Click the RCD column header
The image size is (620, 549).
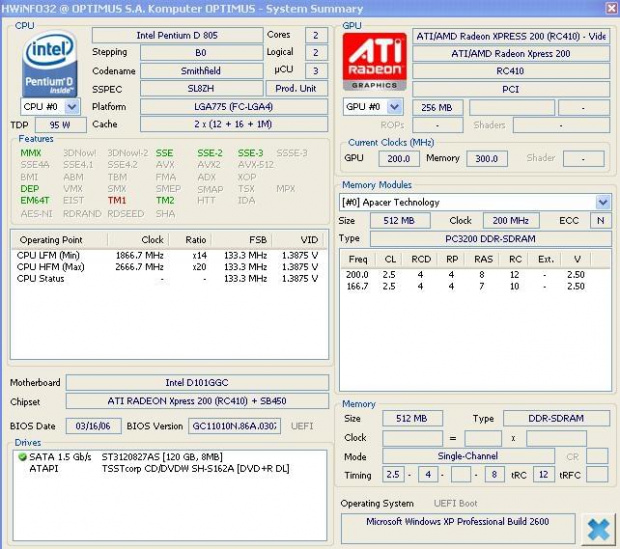click(421, 259)
